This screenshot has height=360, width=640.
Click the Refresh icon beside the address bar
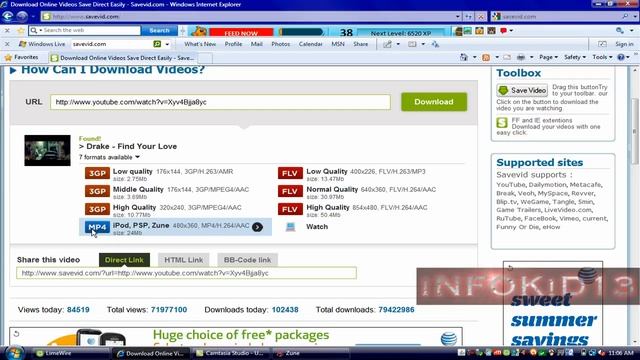click(469, 16)
